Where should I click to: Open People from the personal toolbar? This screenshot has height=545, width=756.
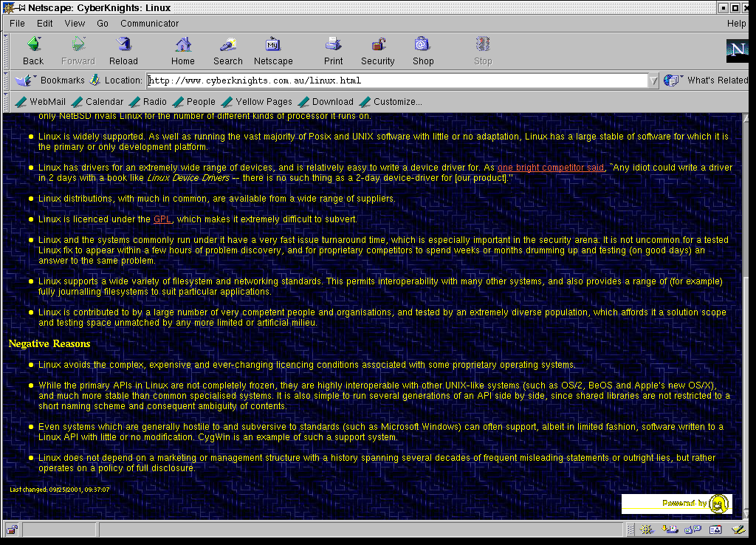pos(194,102)
